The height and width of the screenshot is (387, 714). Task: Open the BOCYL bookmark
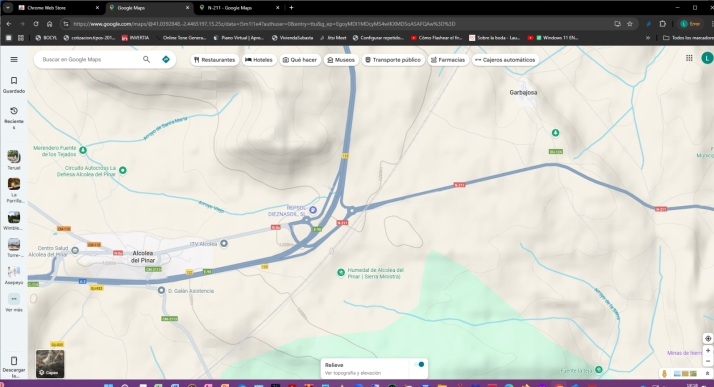[x=46, y=38]
